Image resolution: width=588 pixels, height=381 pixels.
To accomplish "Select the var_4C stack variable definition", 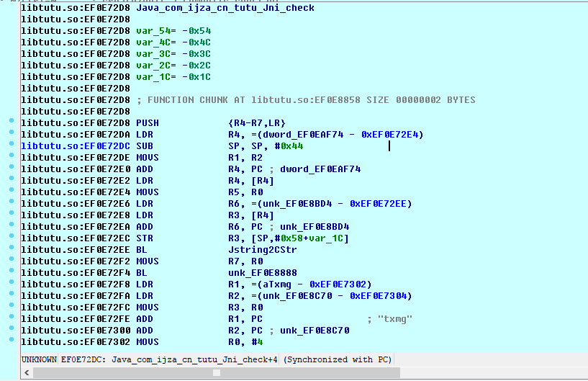I will [173, 42].
